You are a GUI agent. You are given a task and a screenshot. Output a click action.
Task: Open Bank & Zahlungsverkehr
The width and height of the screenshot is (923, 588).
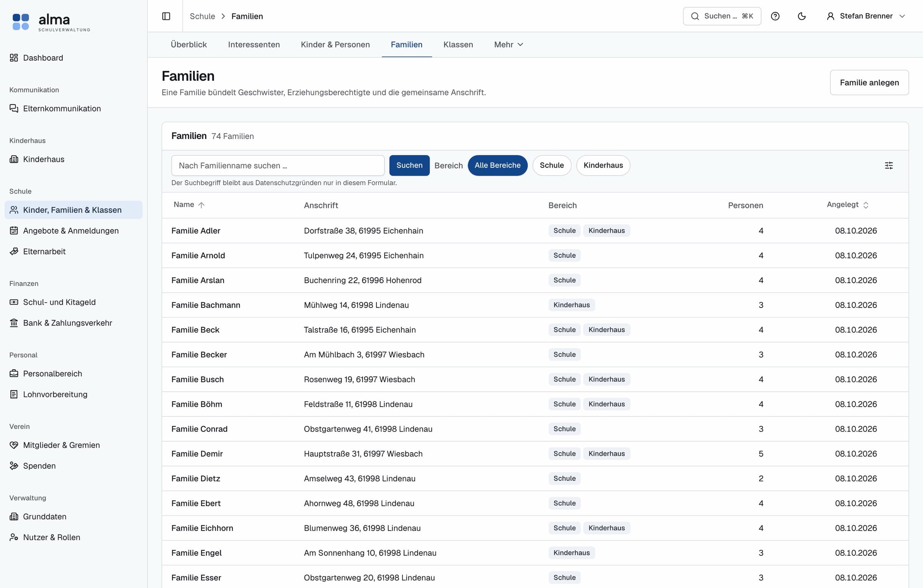click(x=73, y=323)
